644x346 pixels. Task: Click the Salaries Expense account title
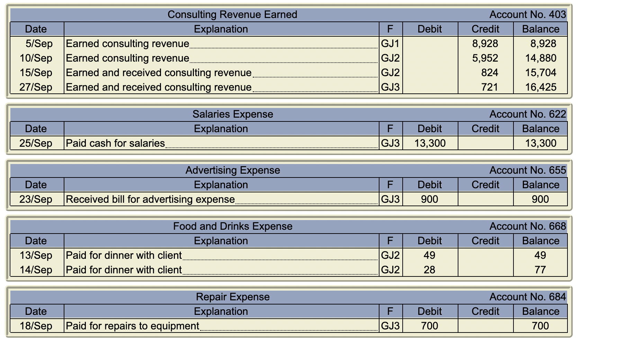pyautogui.click(x=232, y=114)
